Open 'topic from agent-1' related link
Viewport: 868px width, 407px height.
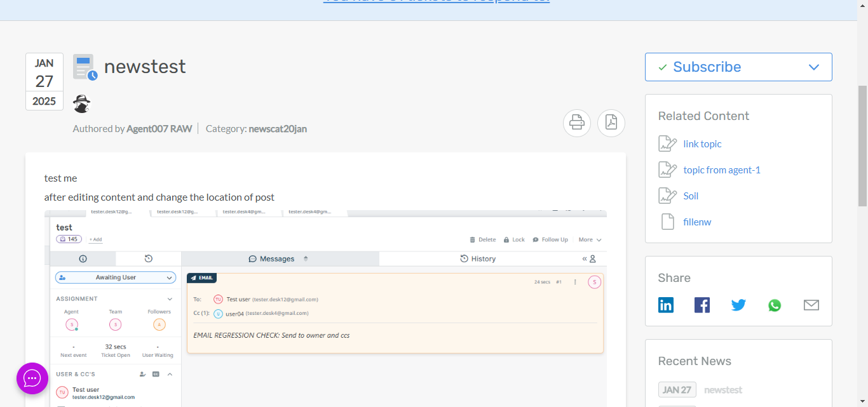tap(721, 170)
